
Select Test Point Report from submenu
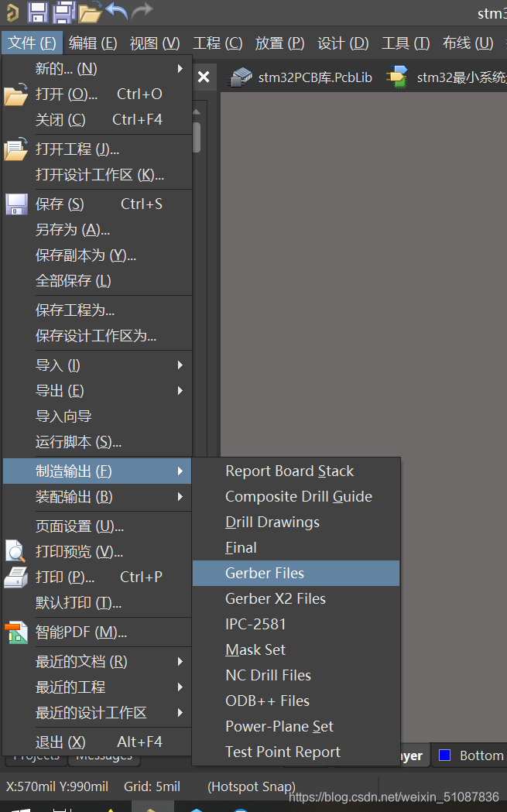[x=283, y=752]
